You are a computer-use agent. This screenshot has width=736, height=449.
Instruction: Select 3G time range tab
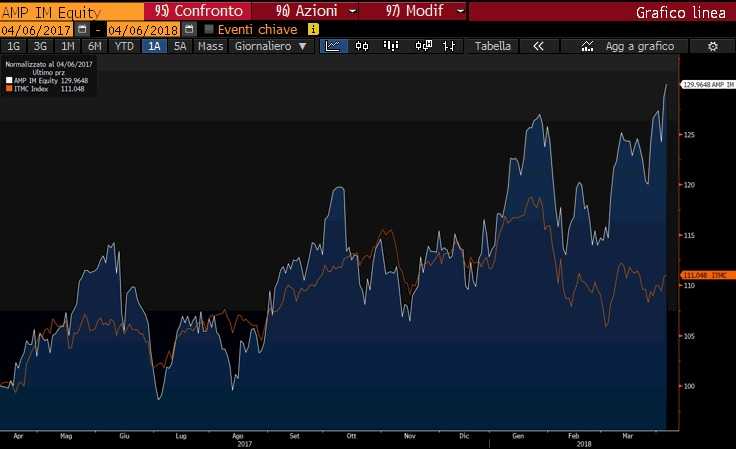click(40, 46)
